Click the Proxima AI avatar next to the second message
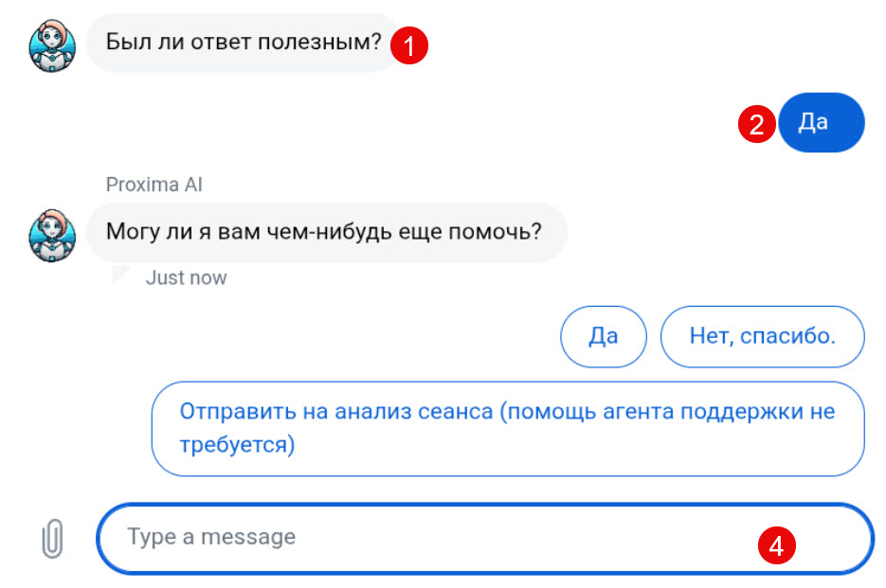 (x=50, y=233)
